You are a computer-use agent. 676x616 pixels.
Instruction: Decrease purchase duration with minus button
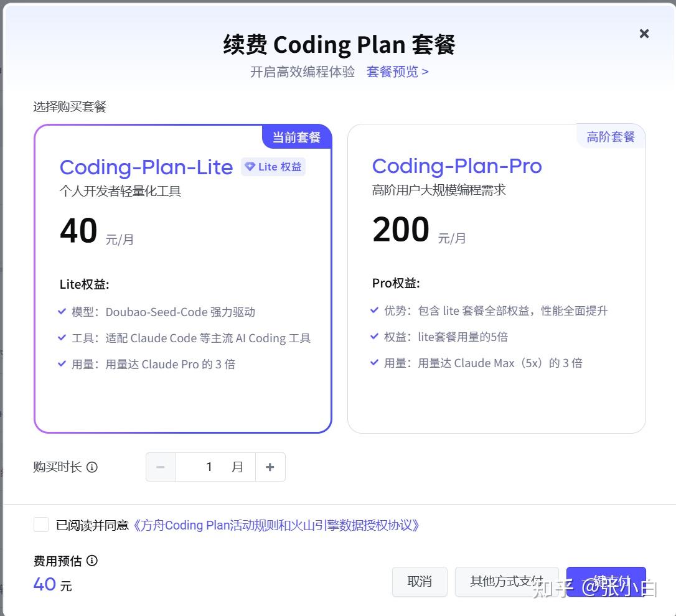[x=161, y=467]
